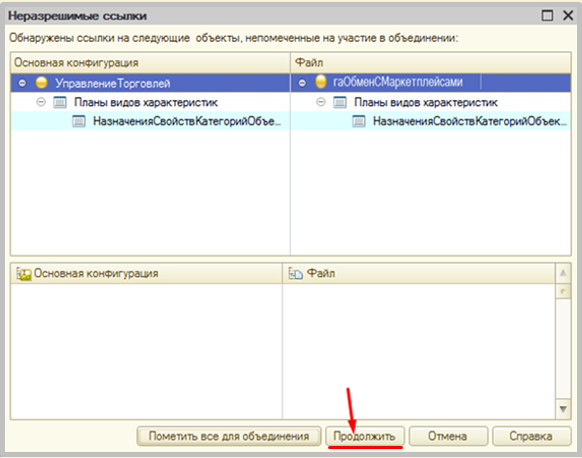
Task: Click Пометить все для объединения button
Action: (x=229, y=436)
